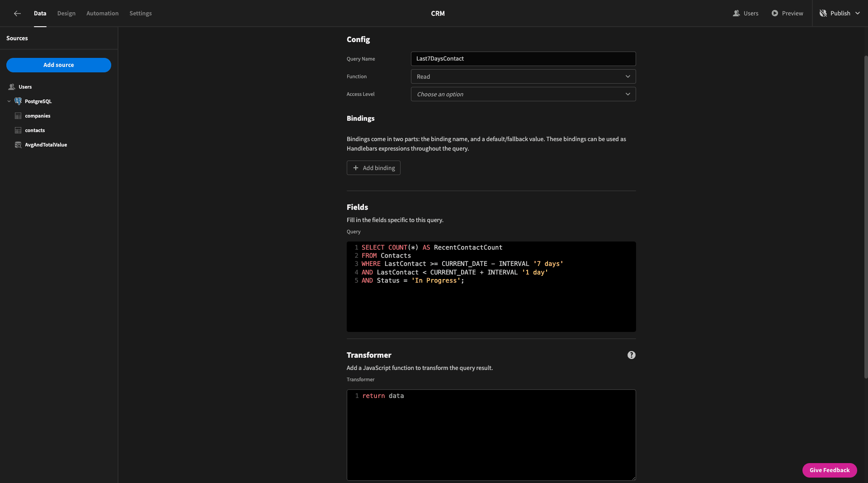Click the Add source button

click(59, 65)
